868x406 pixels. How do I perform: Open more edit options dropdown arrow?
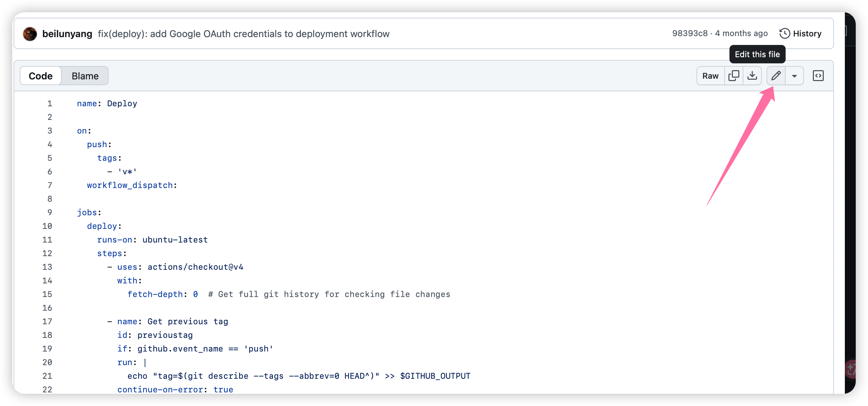coord(794,76)
